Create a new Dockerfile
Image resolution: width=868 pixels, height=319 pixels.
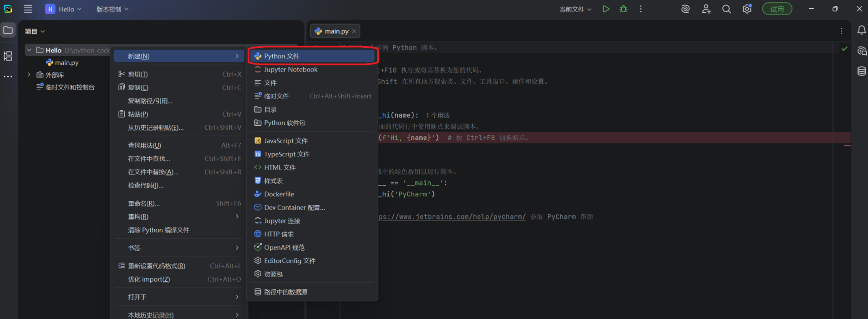[312, 194]
